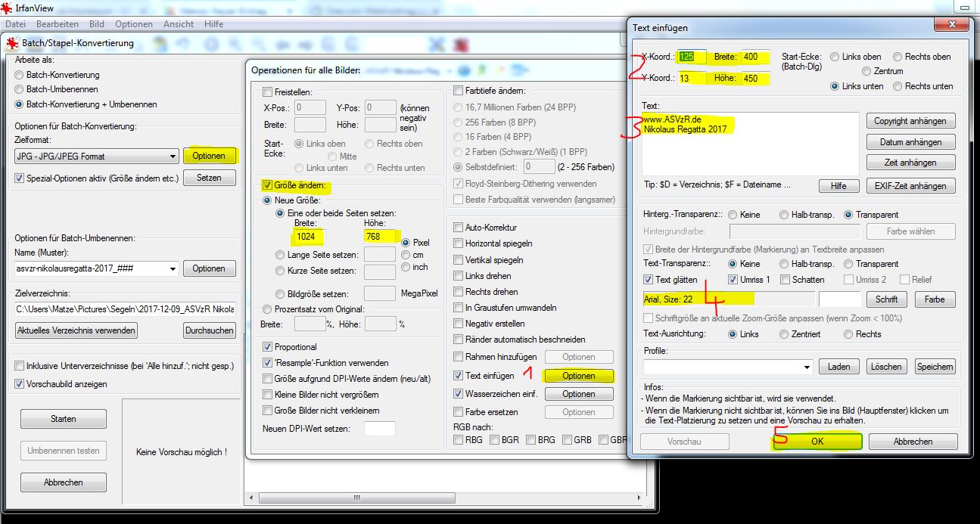
Task: Click the Höhe field showing 450
Action: (755, 79)
